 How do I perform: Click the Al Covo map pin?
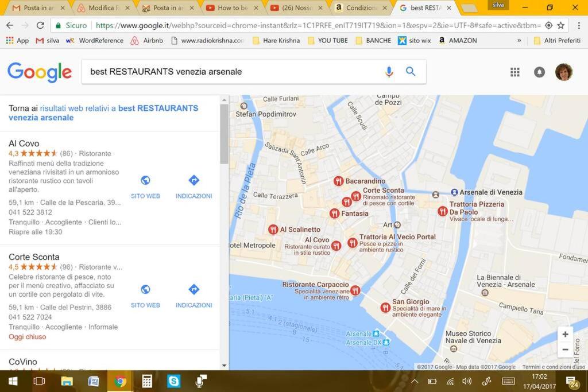(x=336, y=246)
